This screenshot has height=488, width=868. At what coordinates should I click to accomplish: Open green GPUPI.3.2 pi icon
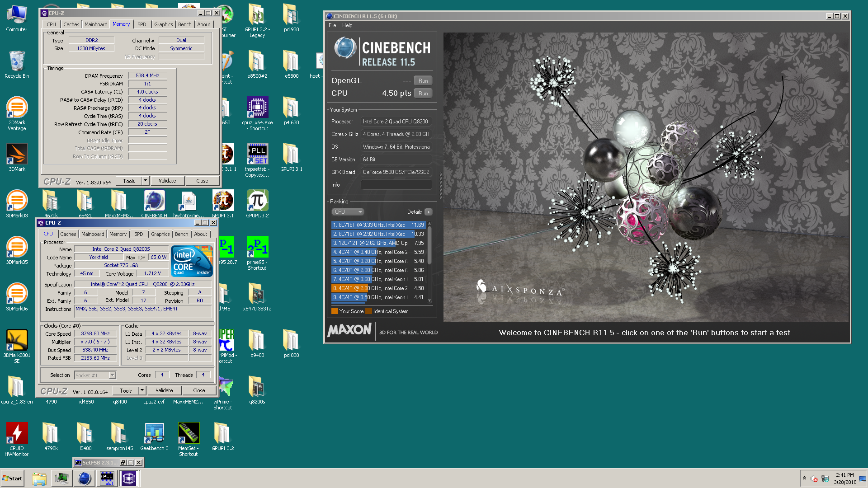pyautogui.click(x=257, y=204)
